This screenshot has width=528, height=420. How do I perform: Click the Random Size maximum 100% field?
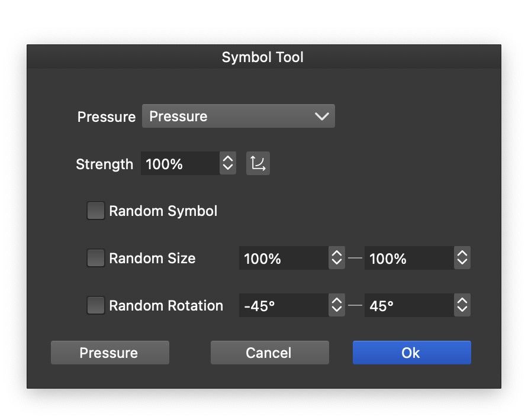point(408,258)
